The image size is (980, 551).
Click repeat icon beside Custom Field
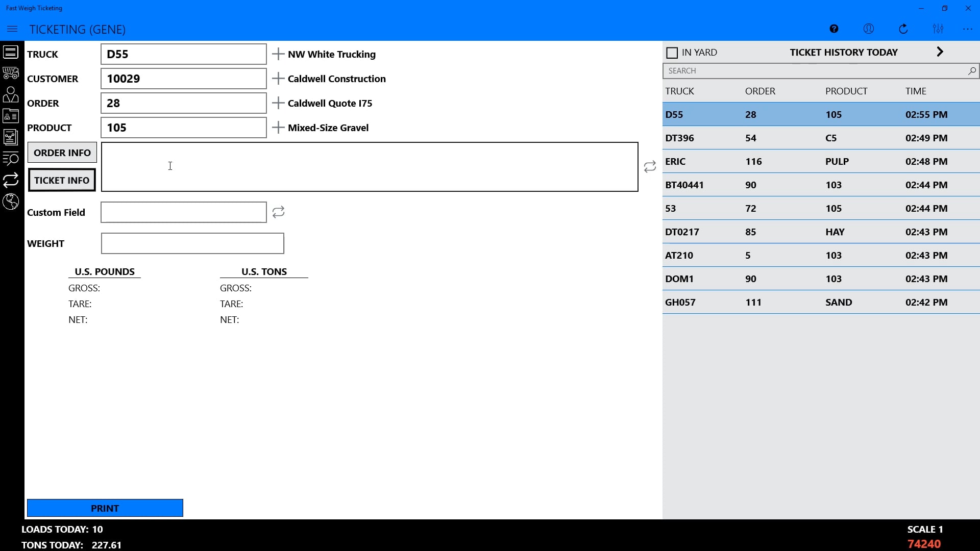pyautogui.click(x=278, y=212)
